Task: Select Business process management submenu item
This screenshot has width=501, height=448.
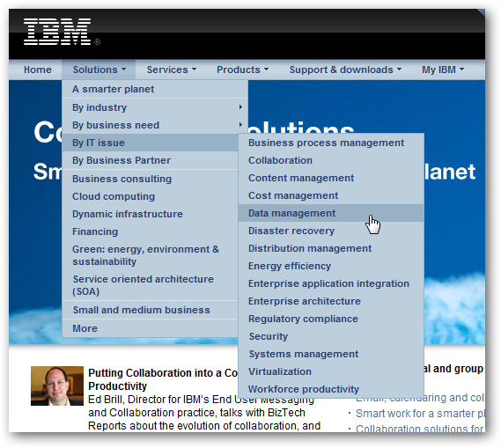Action: tap(331, 143)
